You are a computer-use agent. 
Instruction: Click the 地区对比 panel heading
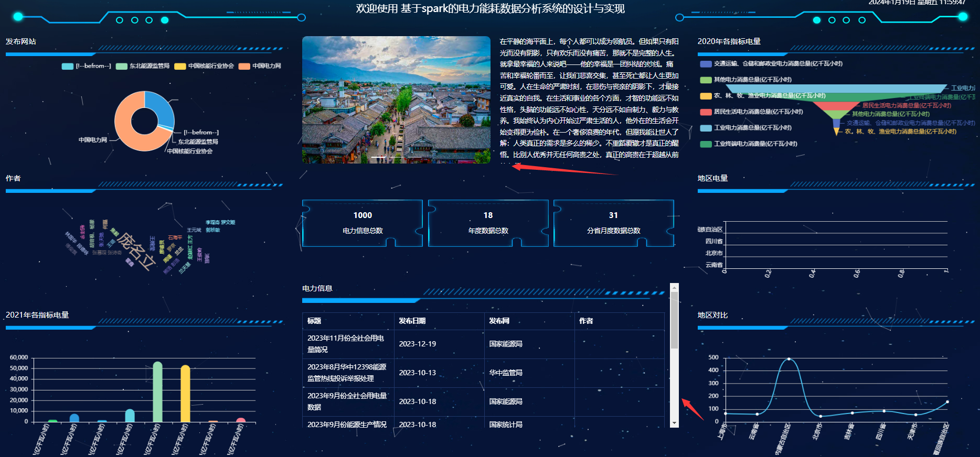[713, 315]
